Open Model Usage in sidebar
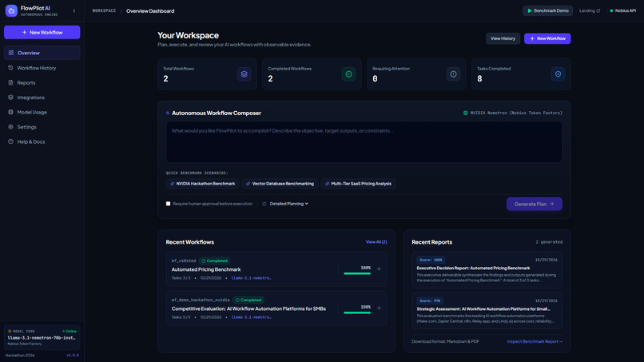Screen dimensions: 644x362 (x=42, y=112)
